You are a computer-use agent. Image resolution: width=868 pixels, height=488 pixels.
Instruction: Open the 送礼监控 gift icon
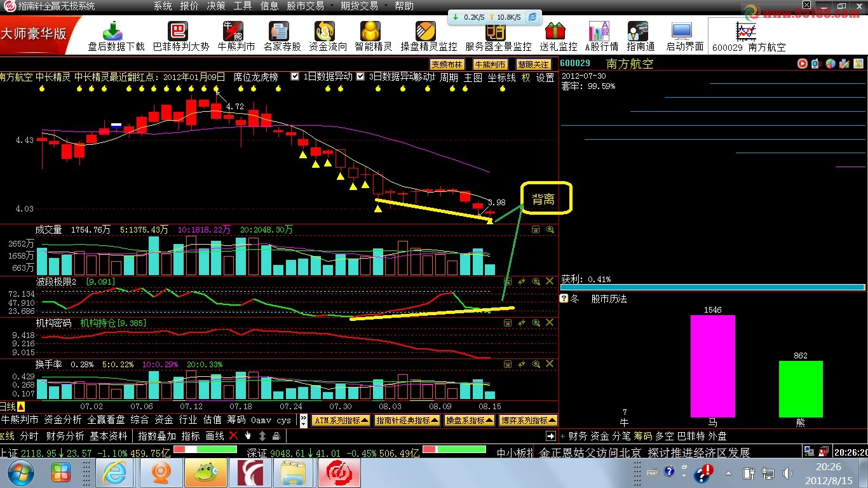click(559, 36)
